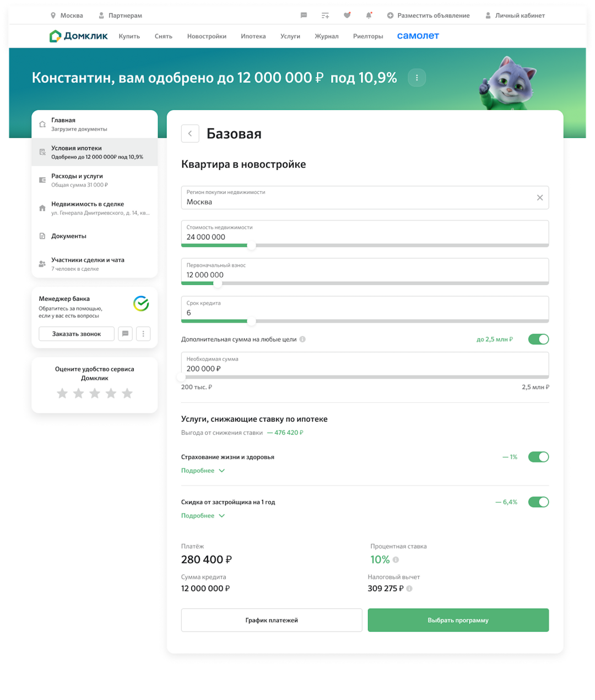The width and height of the screenshot is (595, 700).
Task: Turn off Страхование жизни и здоровья toggle
Action: pos(538,457)
